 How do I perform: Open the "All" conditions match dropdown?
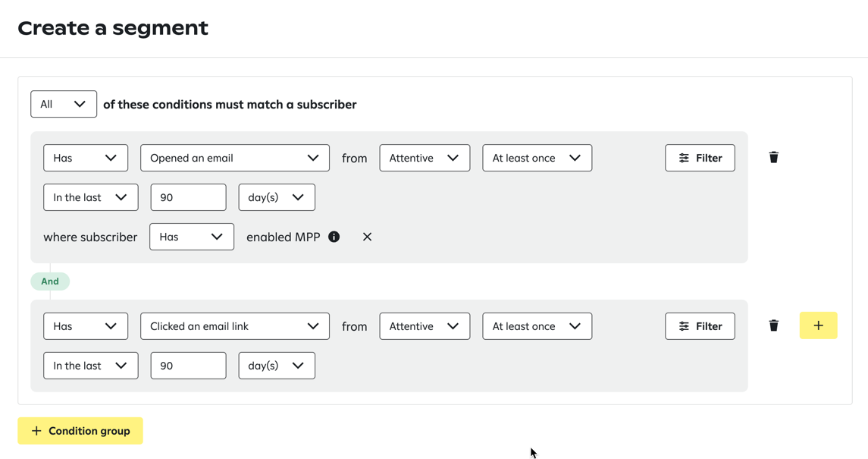pyautogui.click(x=63, y=103)
